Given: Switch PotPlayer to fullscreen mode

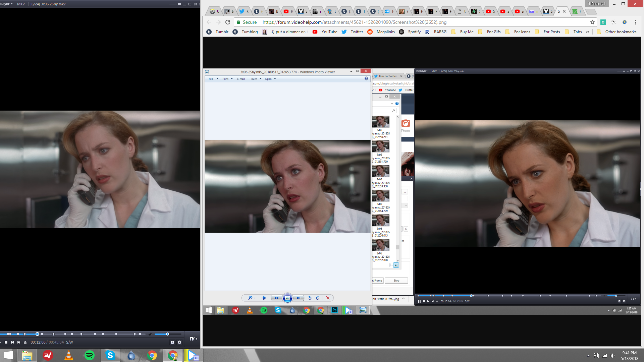Looking at the screenshot, I should (x=195, y=4).
